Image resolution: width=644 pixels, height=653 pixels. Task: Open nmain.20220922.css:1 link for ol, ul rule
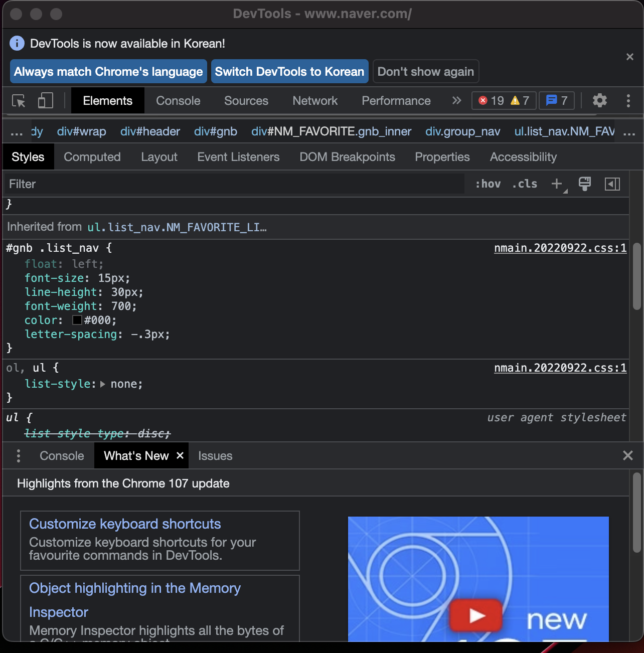[x=560, y=368]
